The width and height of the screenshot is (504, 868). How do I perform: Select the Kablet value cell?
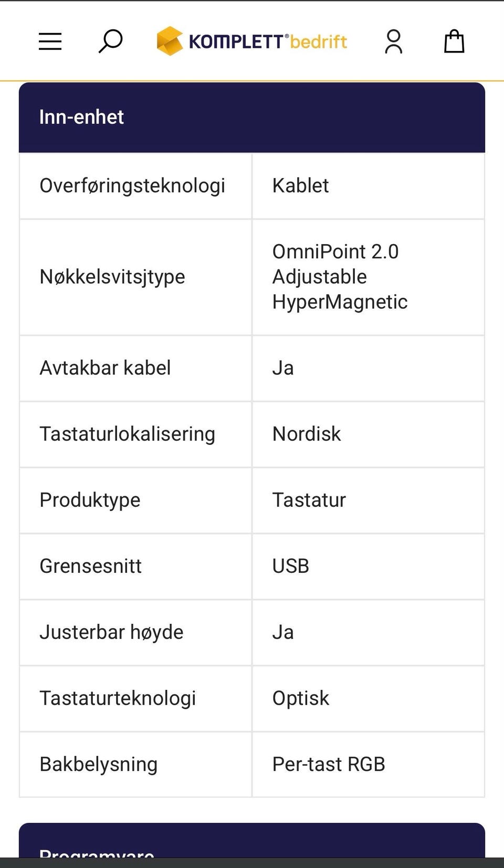[368, 186]
